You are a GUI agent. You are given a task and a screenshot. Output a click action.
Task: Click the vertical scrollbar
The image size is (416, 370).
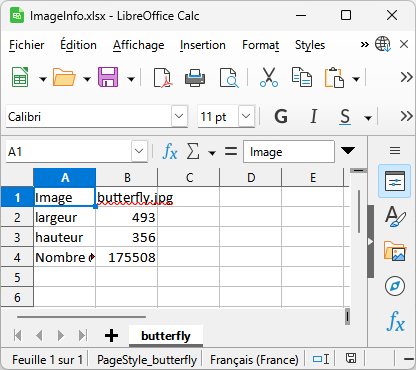359,211
